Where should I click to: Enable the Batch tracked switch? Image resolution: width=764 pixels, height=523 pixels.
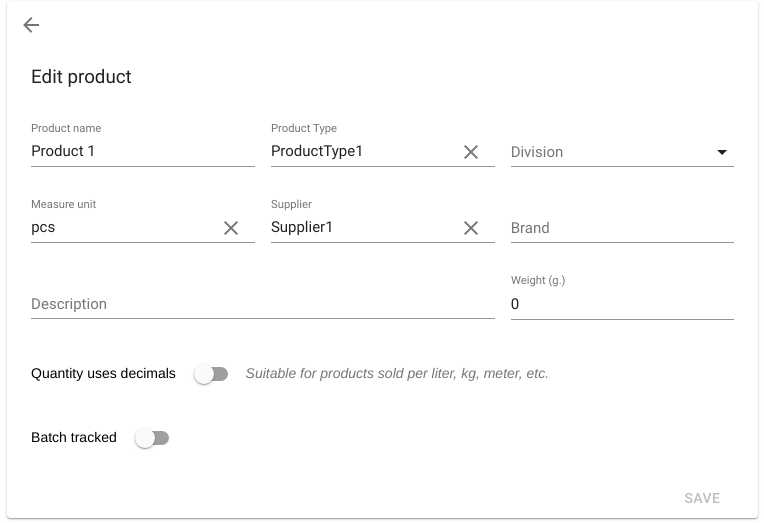coord(152,438)
